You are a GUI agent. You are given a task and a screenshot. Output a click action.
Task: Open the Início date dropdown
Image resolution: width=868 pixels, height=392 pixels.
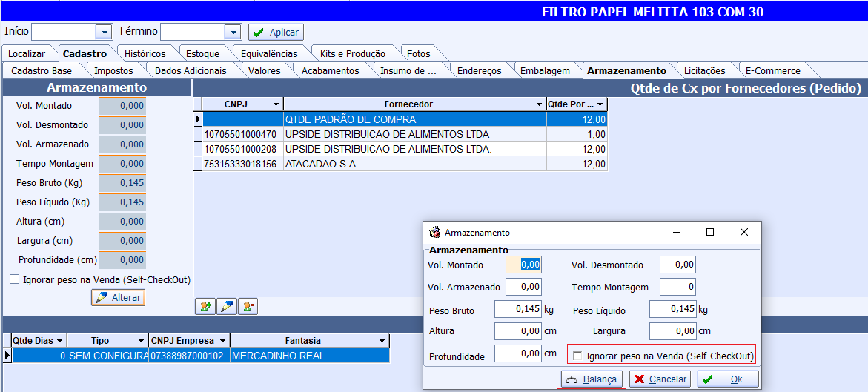[x=103, y=32]
